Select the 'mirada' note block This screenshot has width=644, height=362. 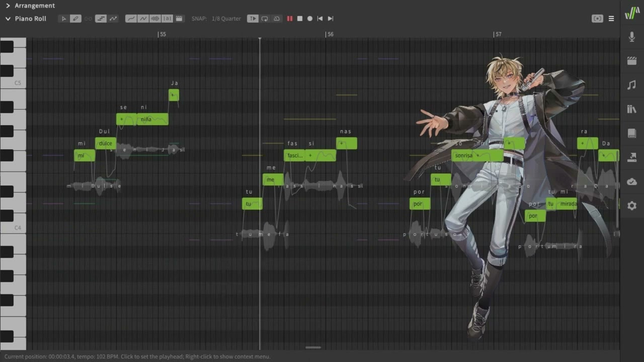[x=568, y=204]
